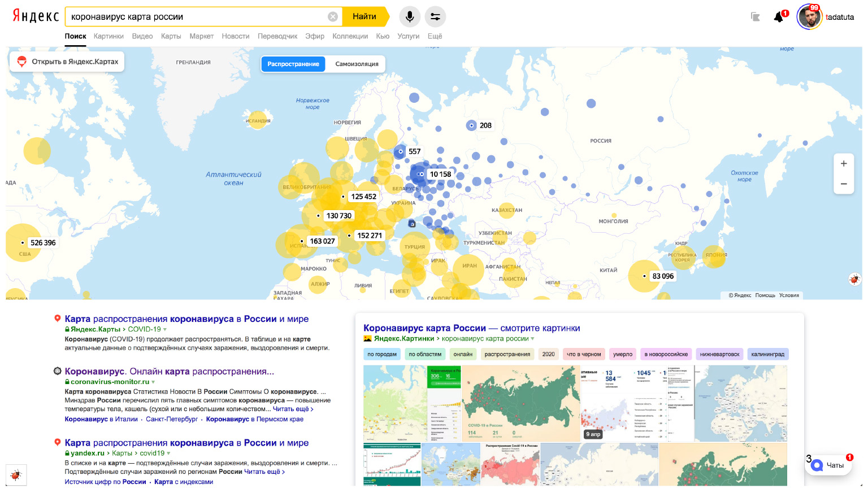Expand arrow next to coronavirus-monitor.ru
Screen dimensions: 868x488
(x=153, y=382)
